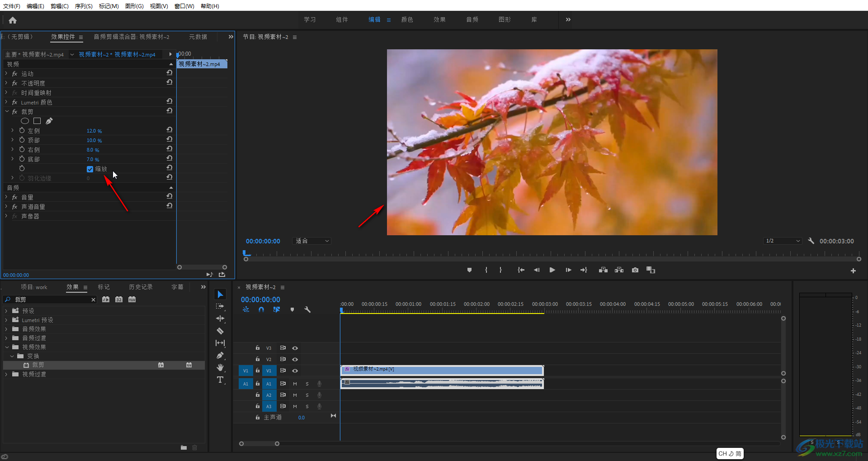This screenshot has width=868, height=461.
Task: Toggle V2 track output eye
Action: coord(295,359)
